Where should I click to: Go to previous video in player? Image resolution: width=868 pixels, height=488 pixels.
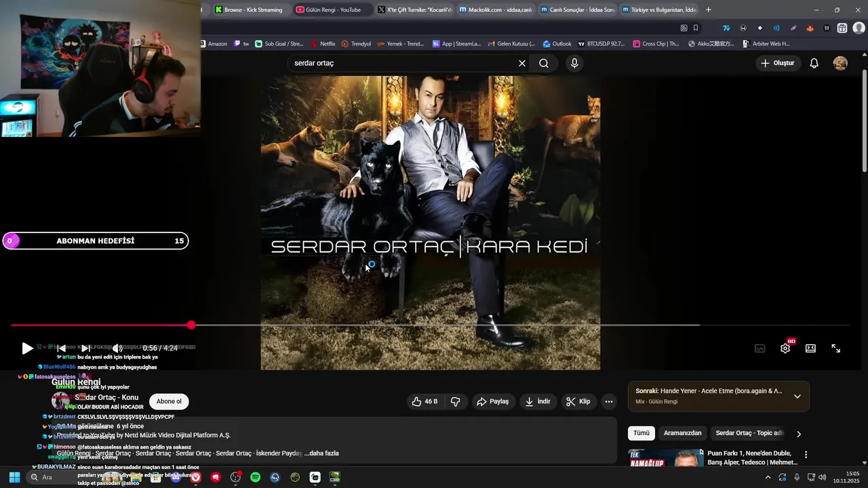[x=61, y=348]
